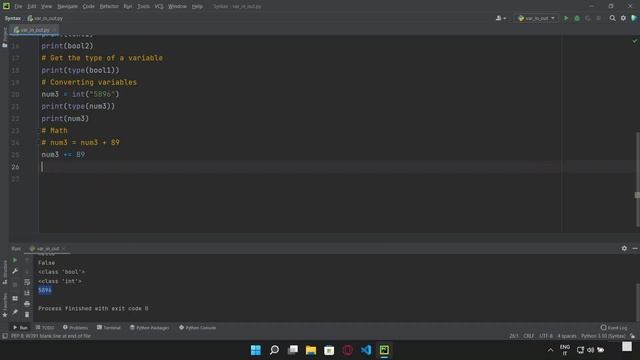Click var_in_out.py breadcrumb in navigation bar
640x360 pixels.
[45, 18]
